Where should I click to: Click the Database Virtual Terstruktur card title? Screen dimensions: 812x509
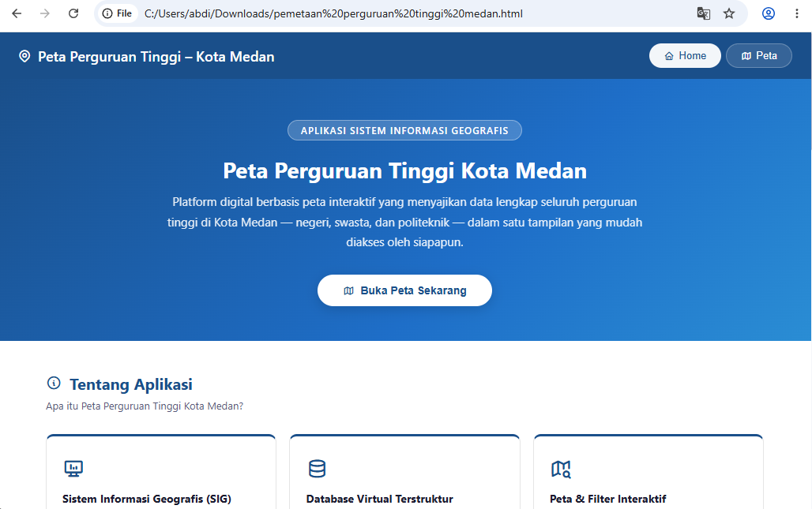(380, 499)
